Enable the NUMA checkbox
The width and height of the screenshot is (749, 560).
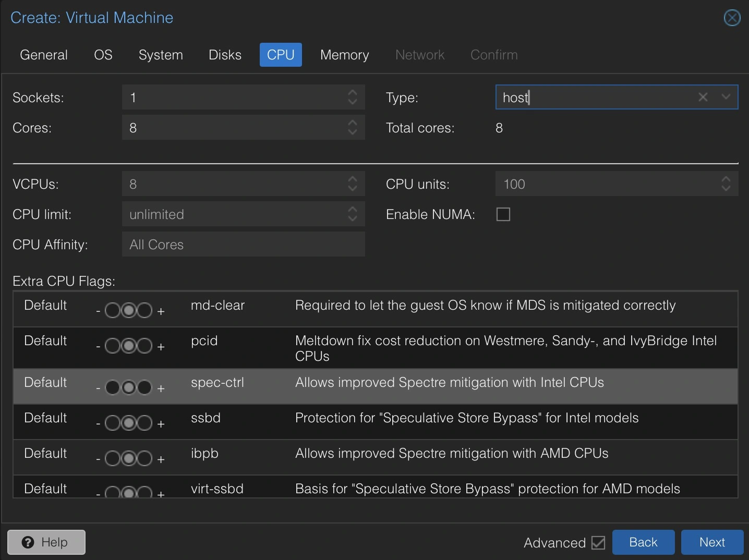[x=503, y=214]
